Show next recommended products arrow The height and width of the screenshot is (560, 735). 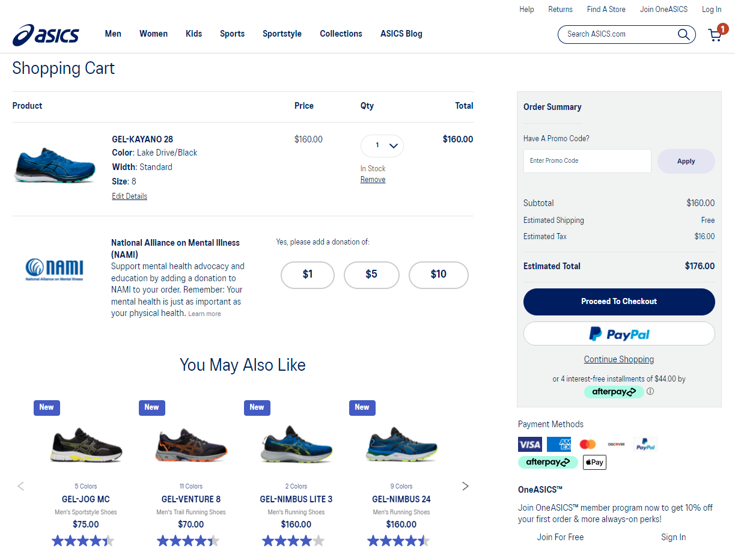tap(465, 486)
